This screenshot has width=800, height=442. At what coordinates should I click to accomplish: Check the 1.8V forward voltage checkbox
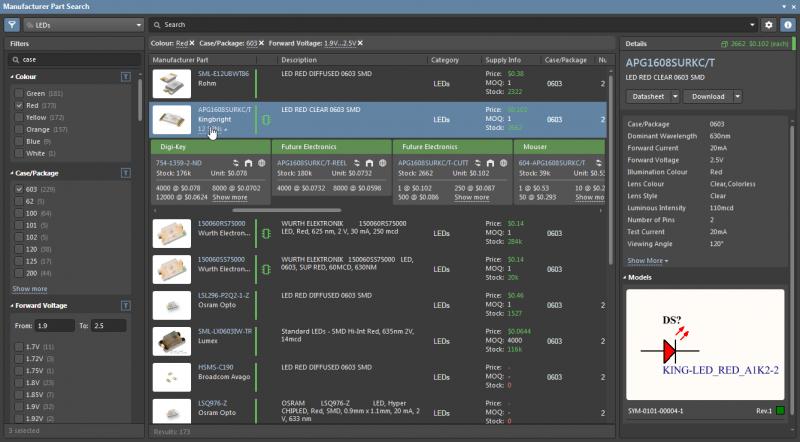pos(19,382)
